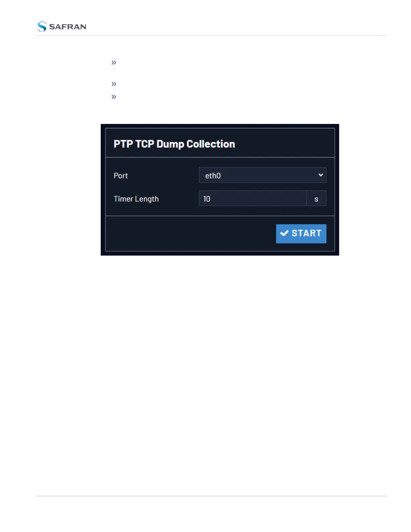Click the footer divider line at the page bottom
Image resolution: width=411 pixels, height=532 pixels.
[211, 496]
